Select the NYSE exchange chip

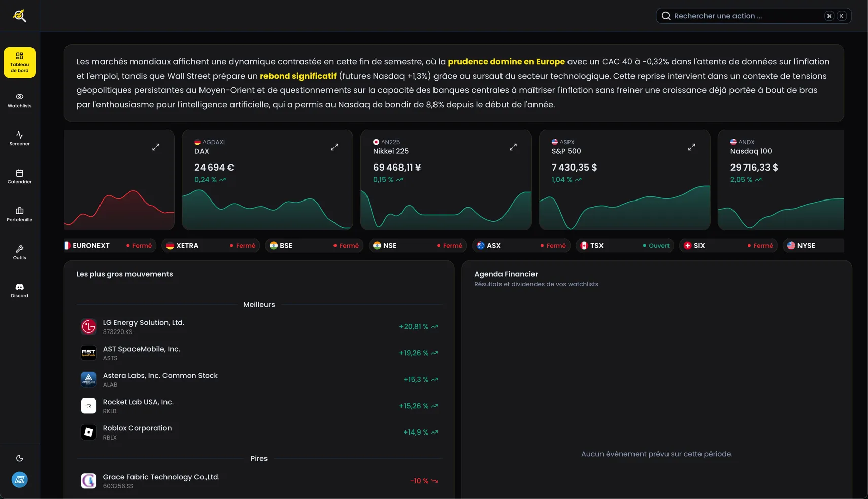tap(813, 246)
